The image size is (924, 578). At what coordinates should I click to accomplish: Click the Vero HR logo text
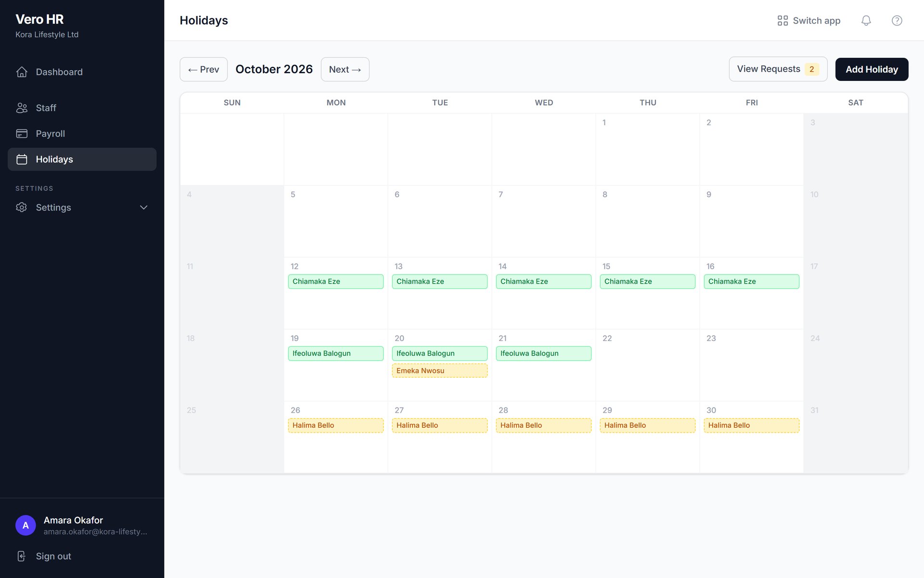click(x=39, y=19)
